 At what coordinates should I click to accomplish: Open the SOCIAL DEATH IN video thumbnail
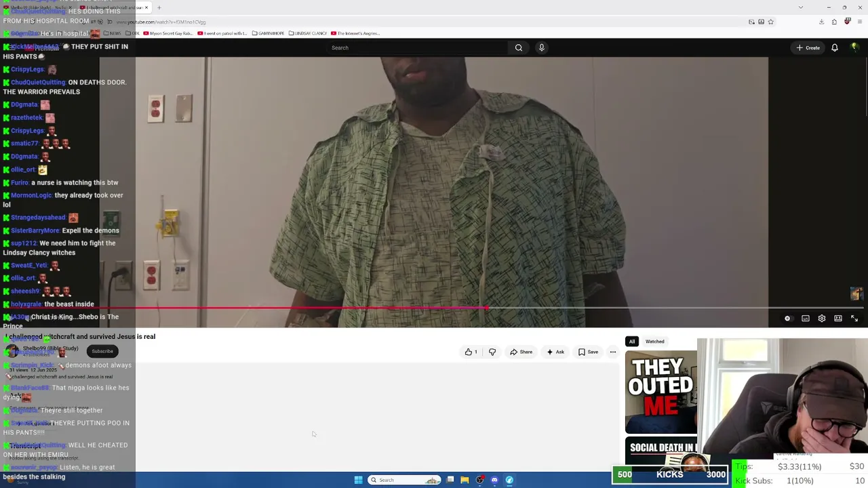pos(661,455)
